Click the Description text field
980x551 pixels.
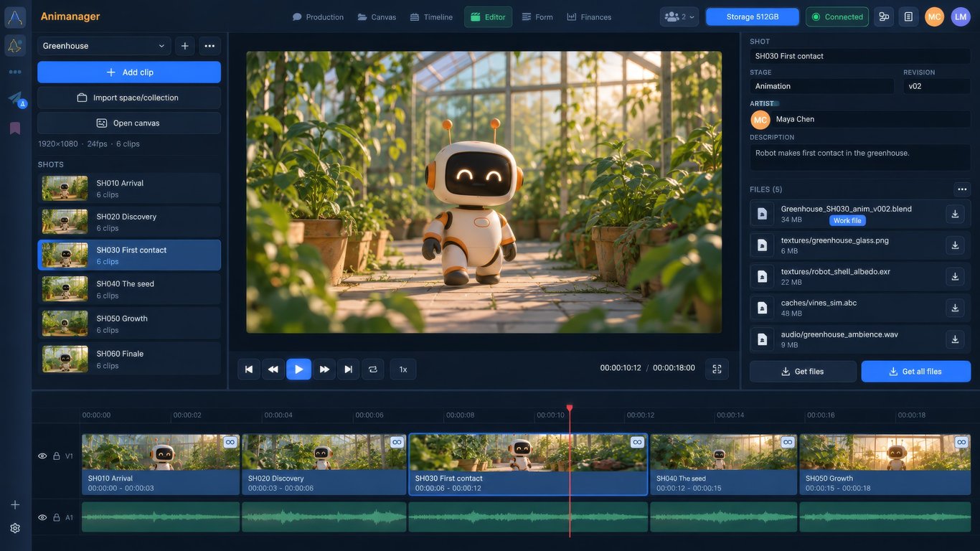click(x=860, y=158)
